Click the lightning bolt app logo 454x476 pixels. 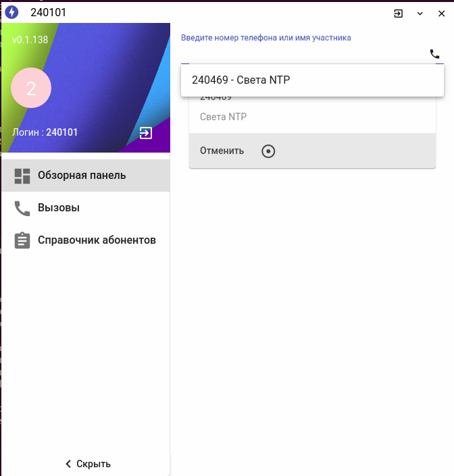point(11,12)
